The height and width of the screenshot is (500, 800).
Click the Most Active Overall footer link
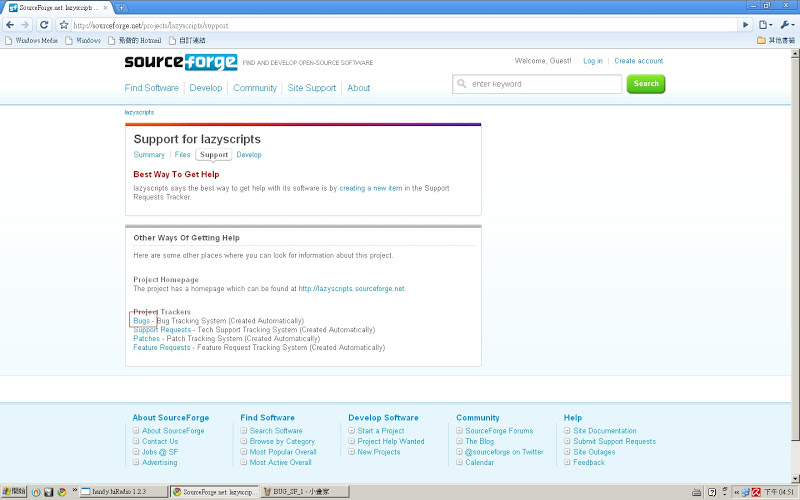[x=281, y=463]
